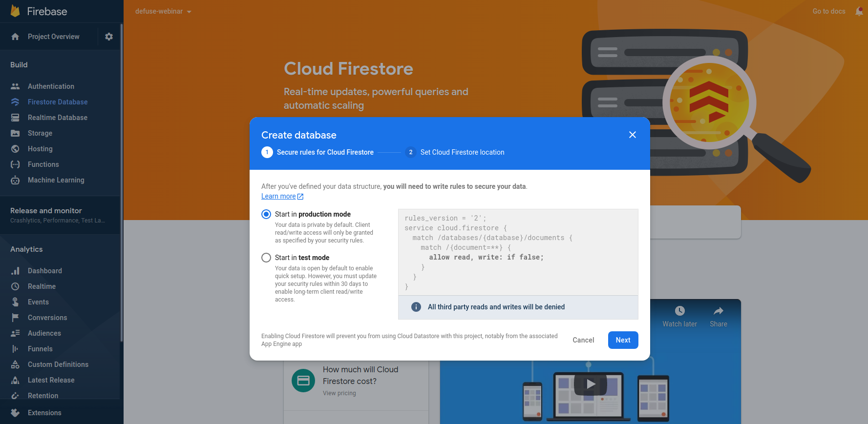Open Realtime Database in the sidebar
The image size is (868, 424).
coord(58,118)
